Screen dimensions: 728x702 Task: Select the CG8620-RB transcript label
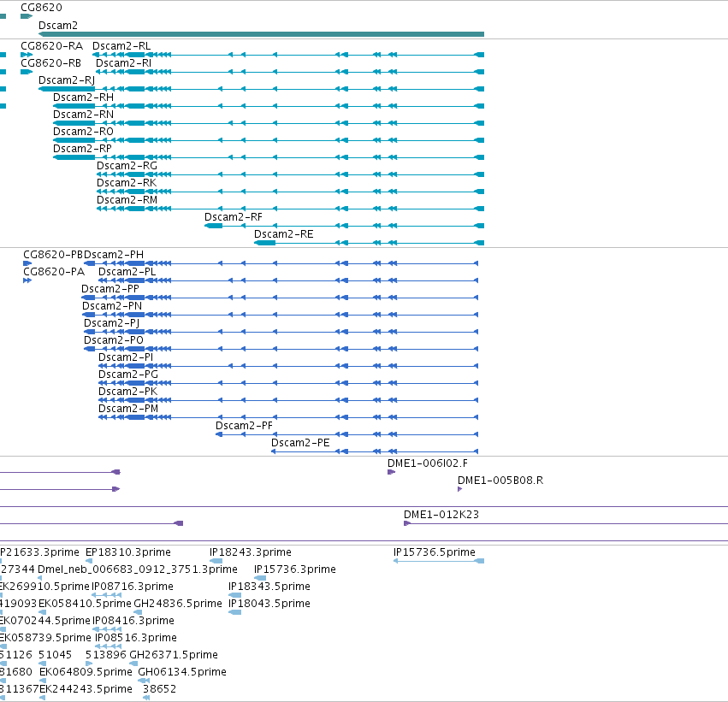pos(50,63)
